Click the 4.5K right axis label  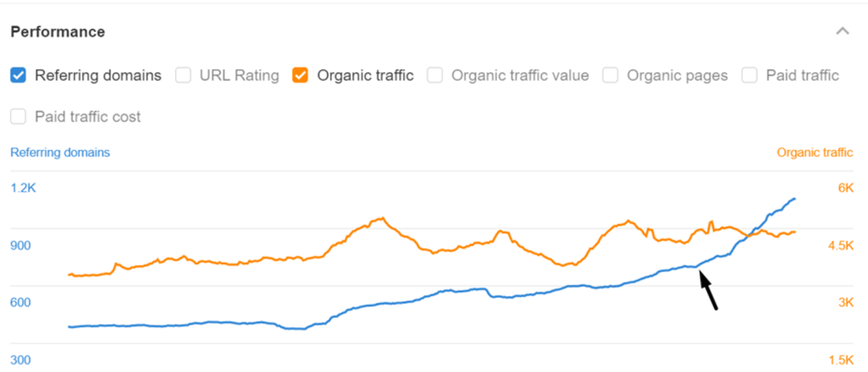841,246
